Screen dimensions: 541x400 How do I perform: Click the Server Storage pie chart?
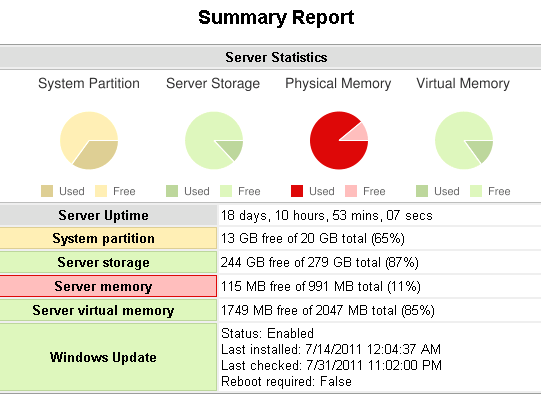pos(214,140)
